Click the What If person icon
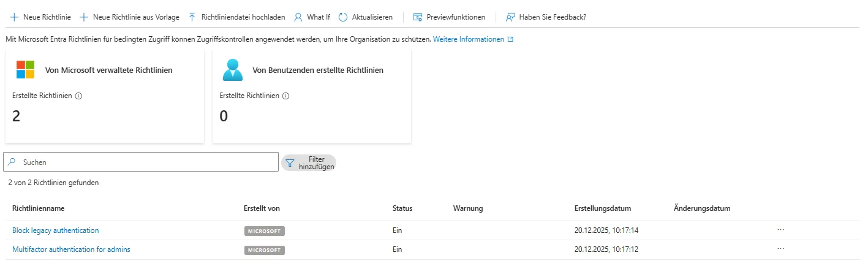The image size is (868, 277). pyautogui.click(x=298, y=17)
